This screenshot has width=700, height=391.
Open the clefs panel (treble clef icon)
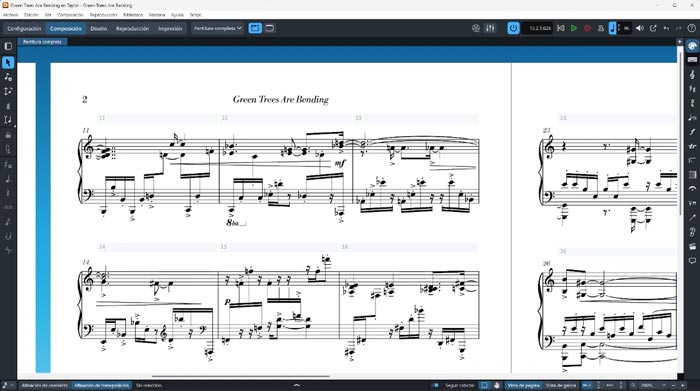point(692,75)
